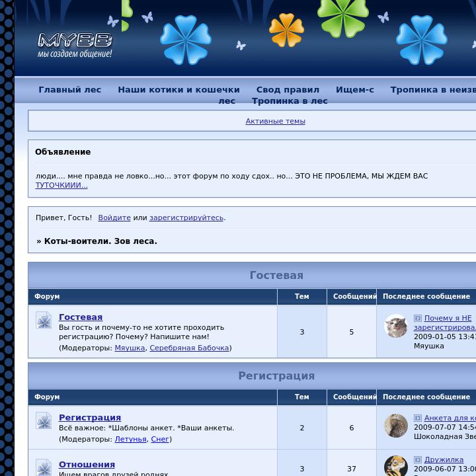Click the Войдите login link
This screenshot has height=476, width=476.
(114, 218)
